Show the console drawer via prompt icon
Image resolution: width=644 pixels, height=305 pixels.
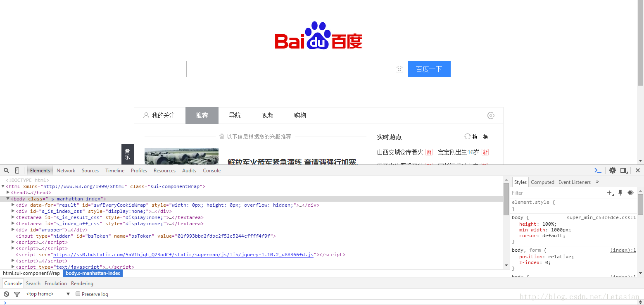598,170
